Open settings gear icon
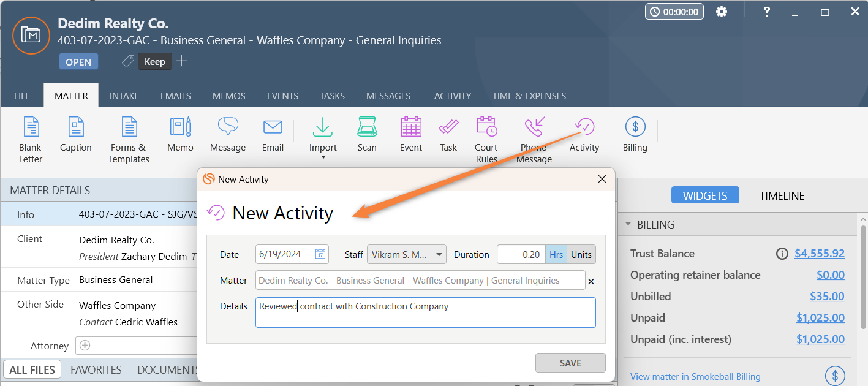Viewport: 868px width, 386px height. [x=722, y=12]
